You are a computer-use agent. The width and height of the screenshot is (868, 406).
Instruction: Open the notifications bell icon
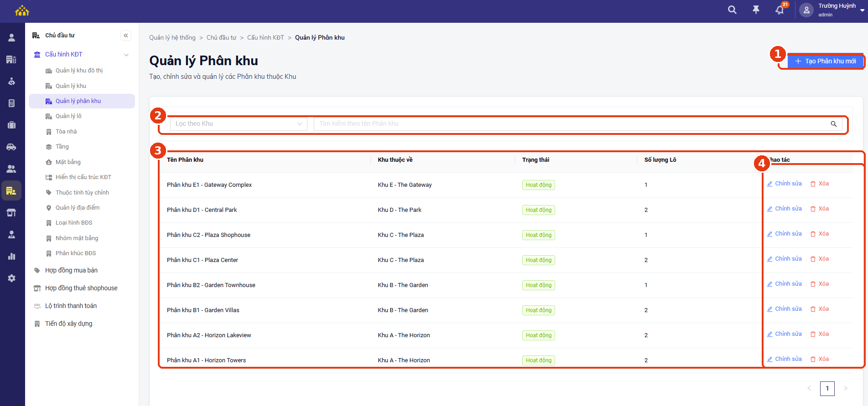tap(780, 10)
